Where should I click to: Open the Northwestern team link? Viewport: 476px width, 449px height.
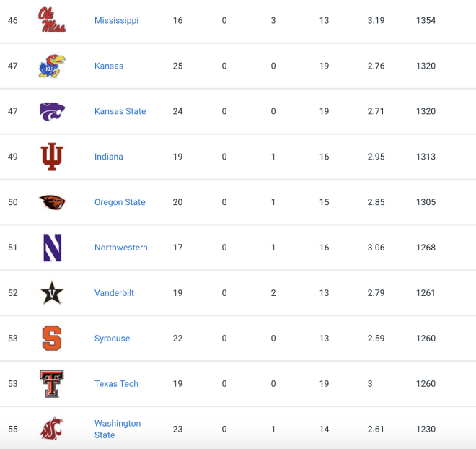pos(121,248)
